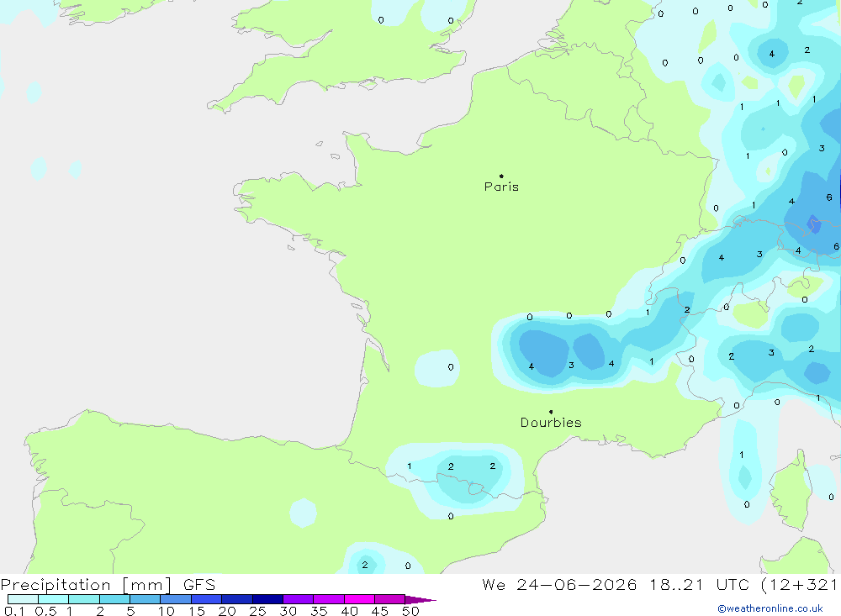Pick the 0.5–1 mm legend color swatch
Screen dimensions: 841x616
tap(53, 599)
